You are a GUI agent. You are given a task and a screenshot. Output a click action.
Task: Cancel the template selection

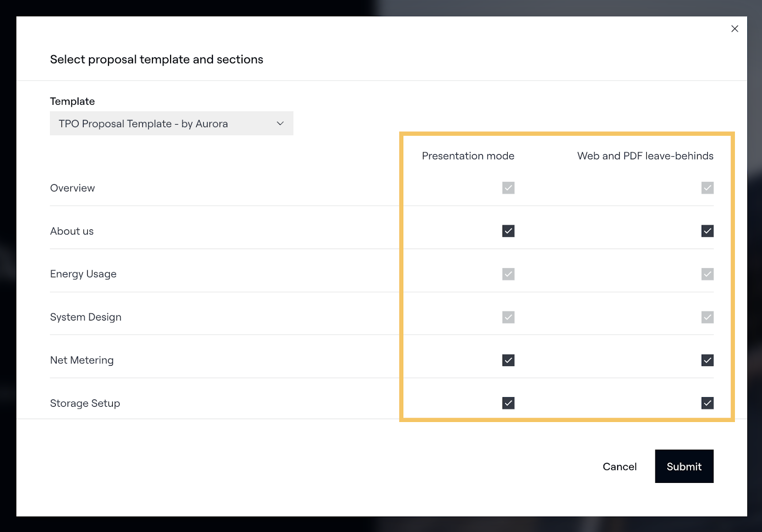tap(619, 466)
